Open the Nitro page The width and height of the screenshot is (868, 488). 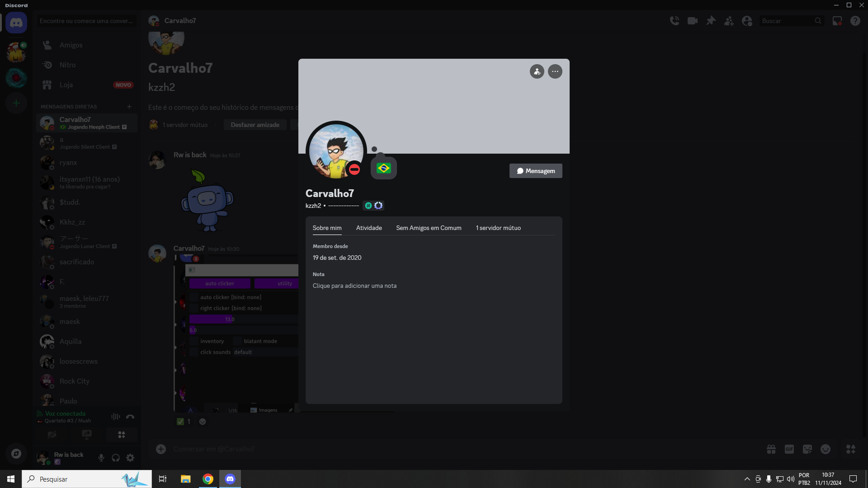(87, 65)
